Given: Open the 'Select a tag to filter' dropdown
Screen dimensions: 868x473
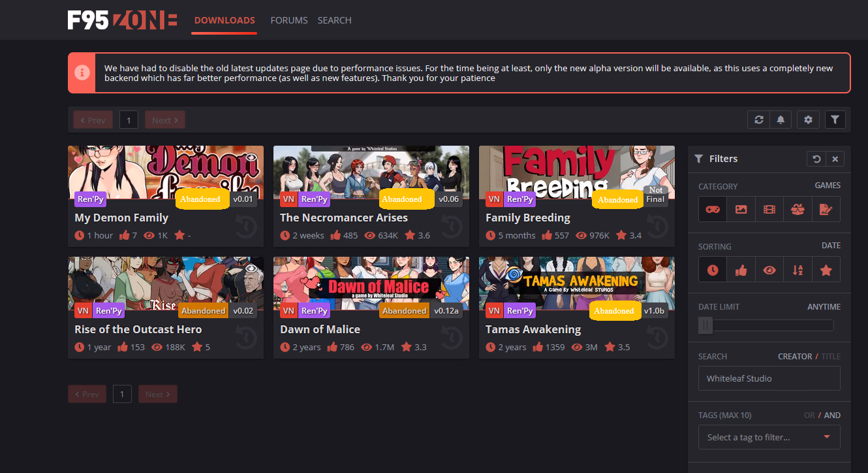Looking at the screenshot, I should pos(769,437).
